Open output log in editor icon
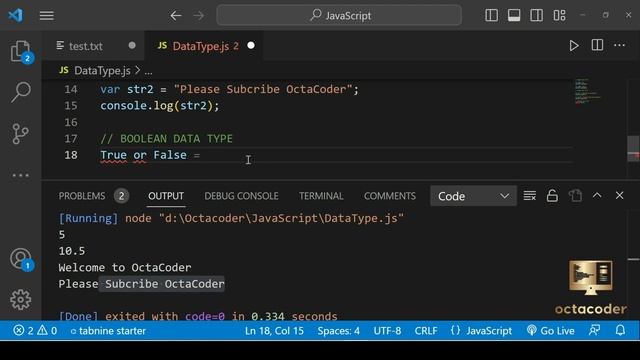The width and height of the screenshot is (640, 360). coord(576,196)
